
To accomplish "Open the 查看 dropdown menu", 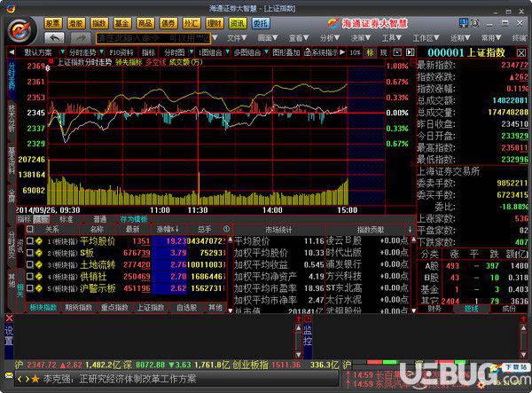I will click(x=299, y=37).
